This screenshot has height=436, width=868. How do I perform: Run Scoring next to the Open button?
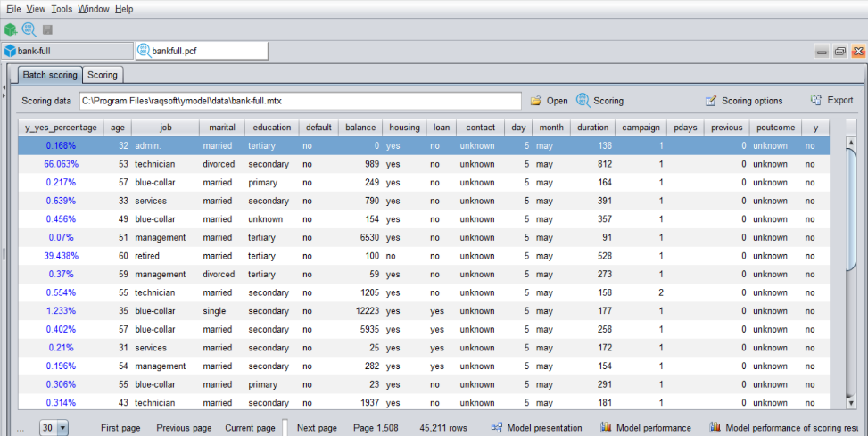tap(599, 101)
